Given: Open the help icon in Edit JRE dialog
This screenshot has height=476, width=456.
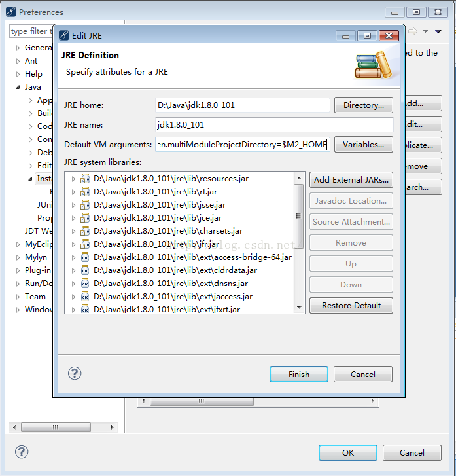Looking at the screenshot, I should (75, 373).
